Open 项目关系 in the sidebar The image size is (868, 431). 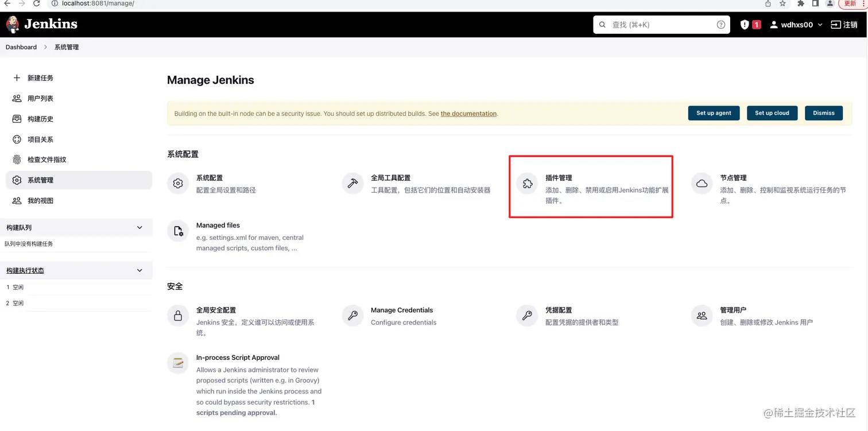(x=79, y=139)
